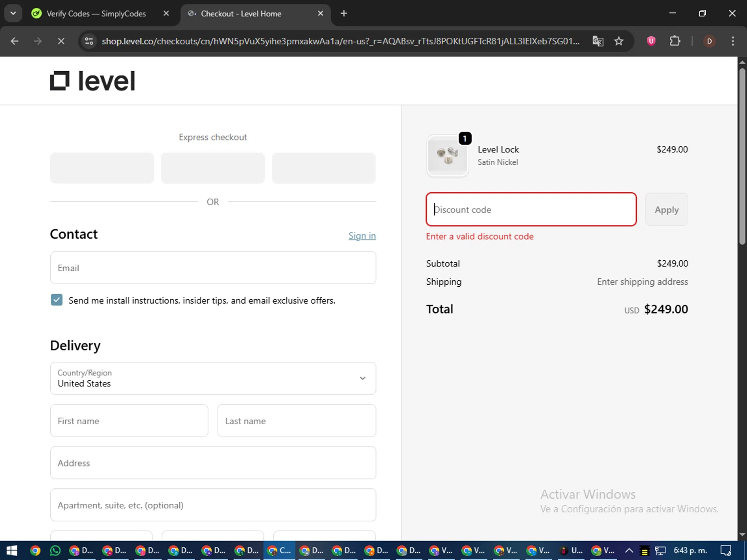Stop page loading with X button
The height and width of the screenshot is (560, 747).
click(x=61, y=41)
